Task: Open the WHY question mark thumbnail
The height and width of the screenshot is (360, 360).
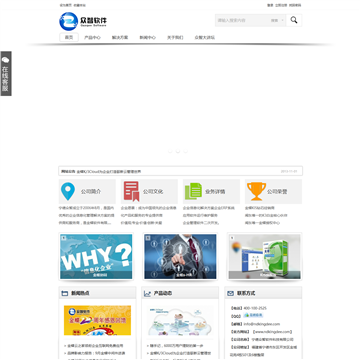Action: 96,256
